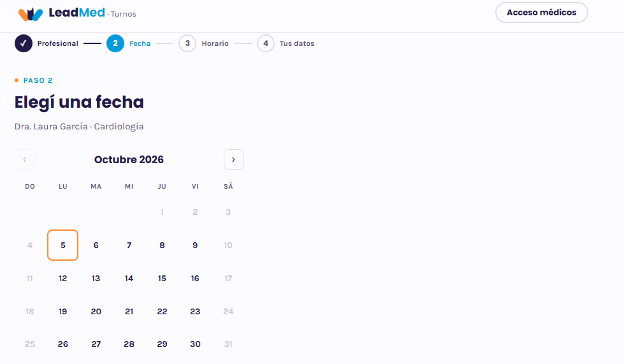Click the disabled Sunday 11 cell
Screen dimensions: 624x364
tap(30, 279)
